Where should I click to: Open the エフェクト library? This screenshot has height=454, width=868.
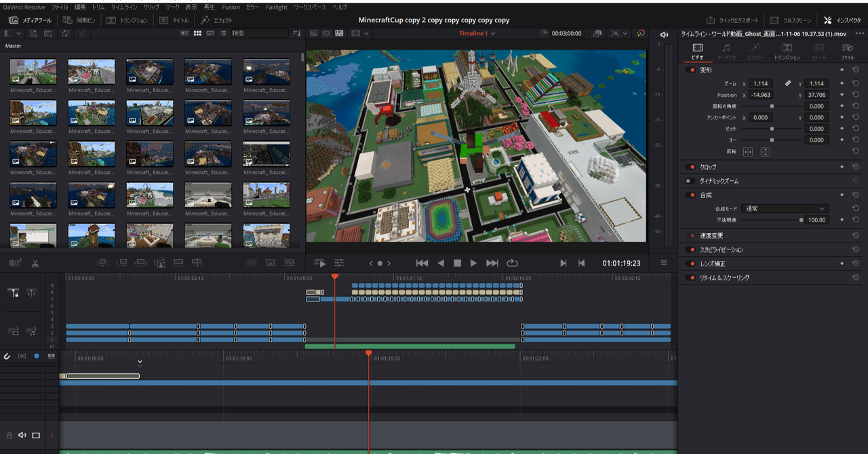pos(216,20)
